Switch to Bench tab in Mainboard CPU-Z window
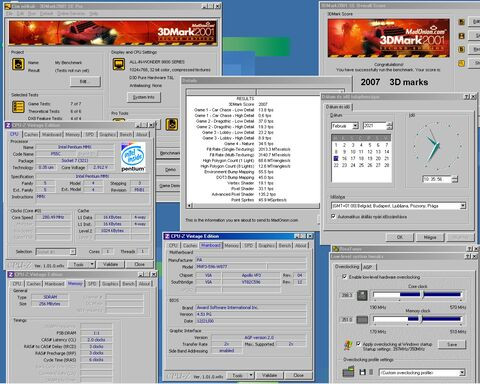Image resolution: width=480 pixels, height=384 pixels. pyautogui.click(x=285, y=245)
